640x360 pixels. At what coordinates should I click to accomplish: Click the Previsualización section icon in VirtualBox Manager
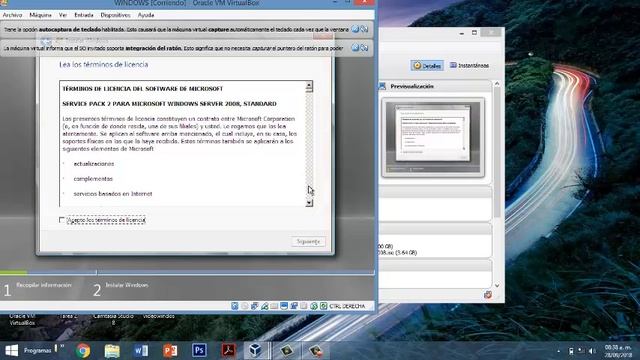[x=382, y=86]
